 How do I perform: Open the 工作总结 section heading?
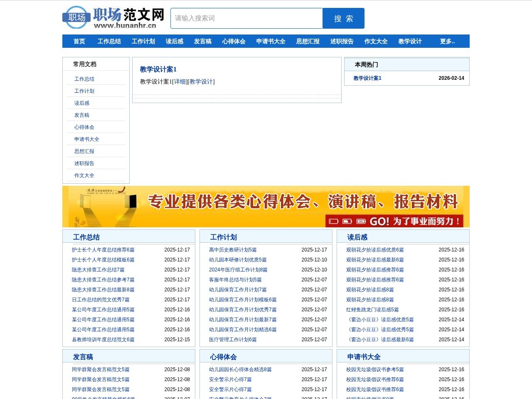pos(86,237)
